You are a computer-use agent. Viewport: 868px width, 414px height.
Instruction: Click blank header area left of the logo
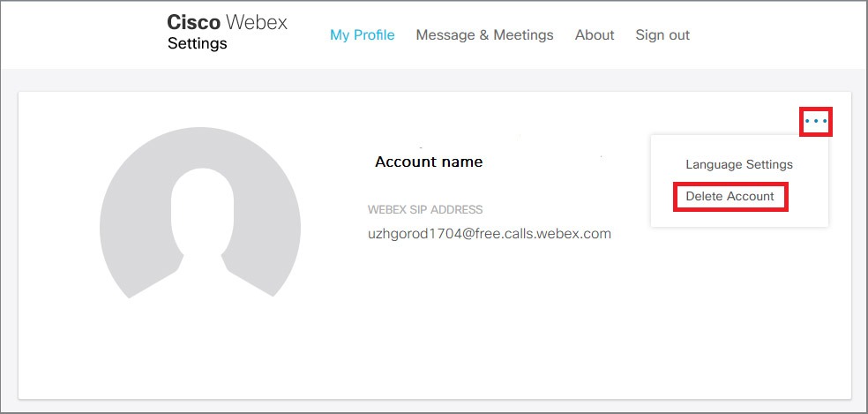tap(83, 35)
